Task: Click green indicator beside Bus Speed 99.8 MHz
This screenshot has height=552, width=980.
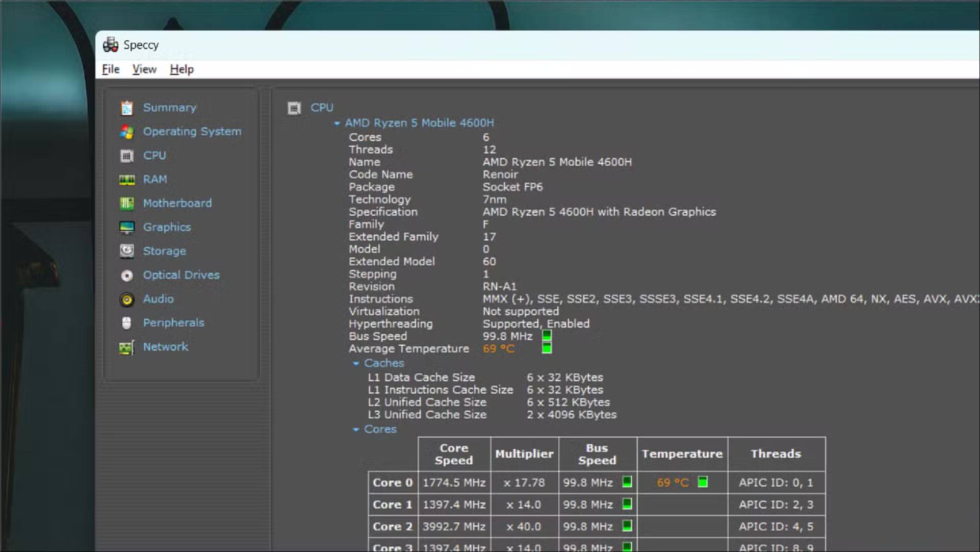Action: 547,336
